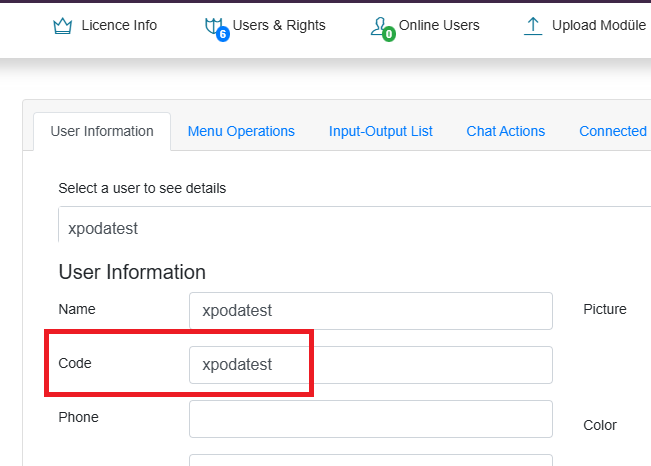Click the Name input field
The height and width of the screenshot is (466, 651).
[371, 311]
